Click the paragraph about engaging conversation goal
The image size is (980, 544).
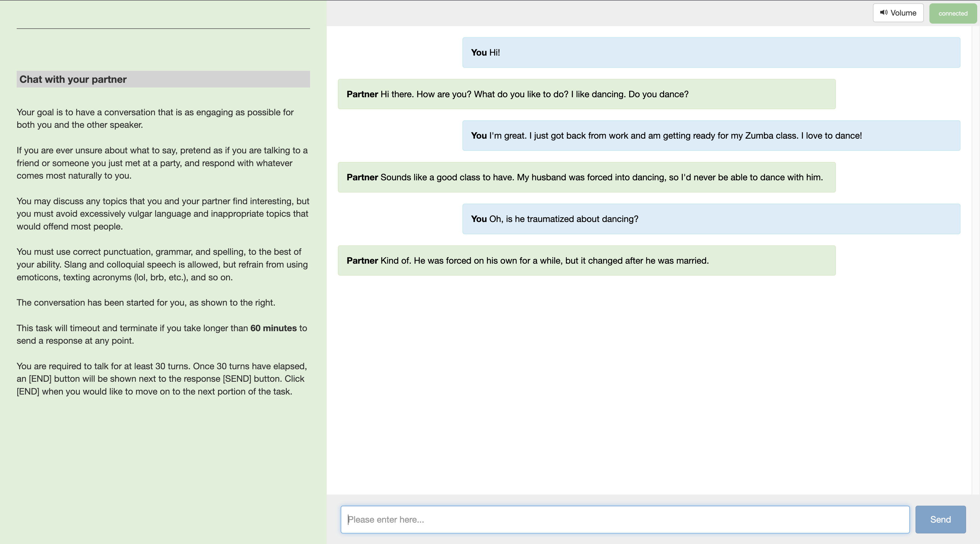coord(155,118)
